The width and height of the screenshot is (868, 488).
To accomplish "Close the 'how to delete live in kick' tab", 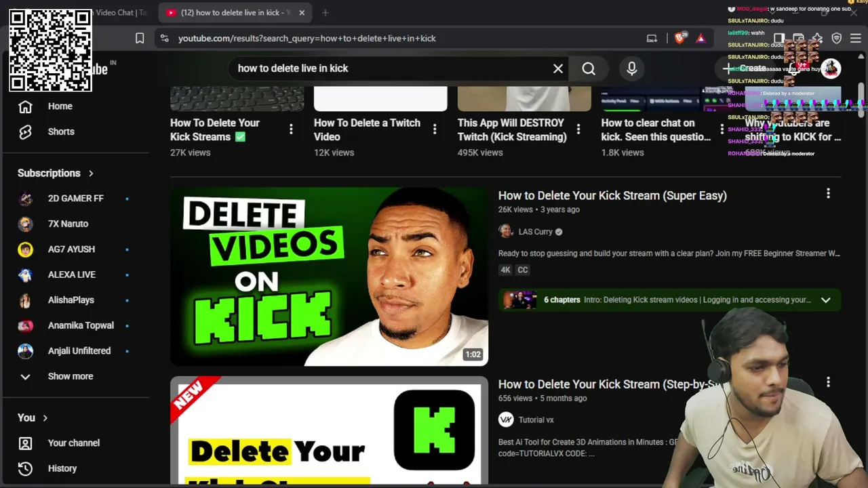I will pos(302,13).
